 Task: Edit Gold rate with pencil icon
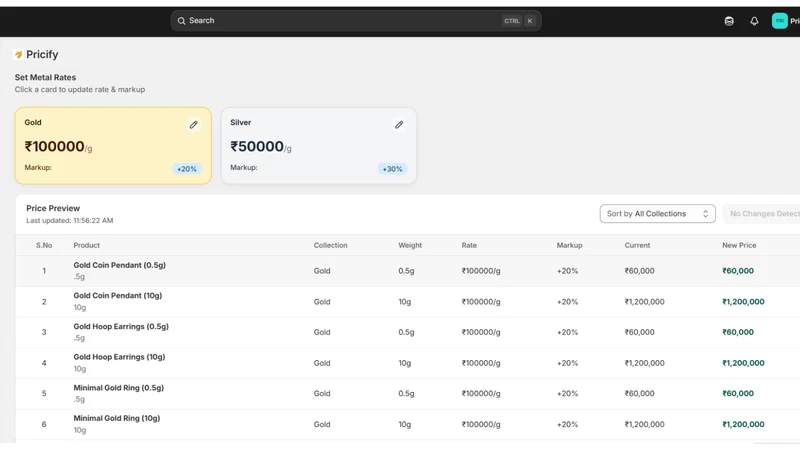[193, 125]
